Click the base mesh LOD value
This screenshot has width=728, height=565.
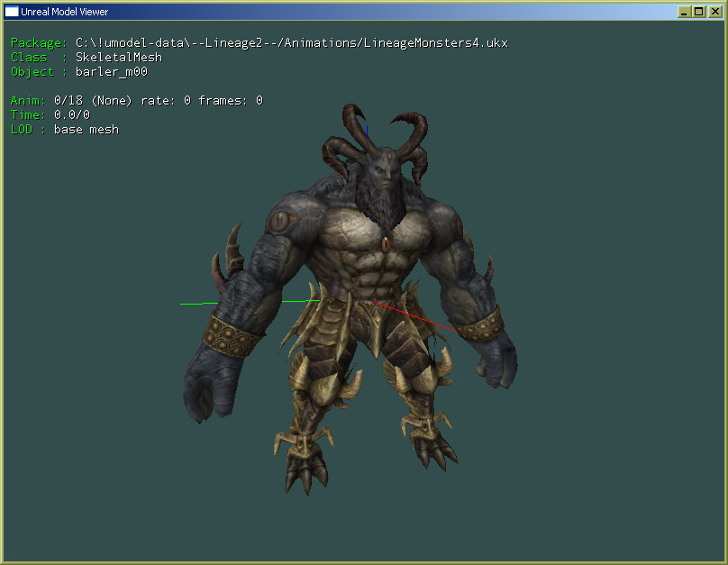tap(86, 130)
